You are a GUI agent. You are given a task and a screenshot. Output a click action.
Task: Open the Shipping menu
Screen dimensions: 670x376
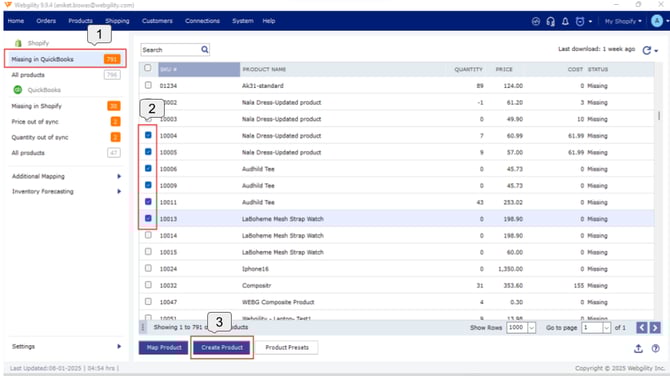click(x=117, y=21)
